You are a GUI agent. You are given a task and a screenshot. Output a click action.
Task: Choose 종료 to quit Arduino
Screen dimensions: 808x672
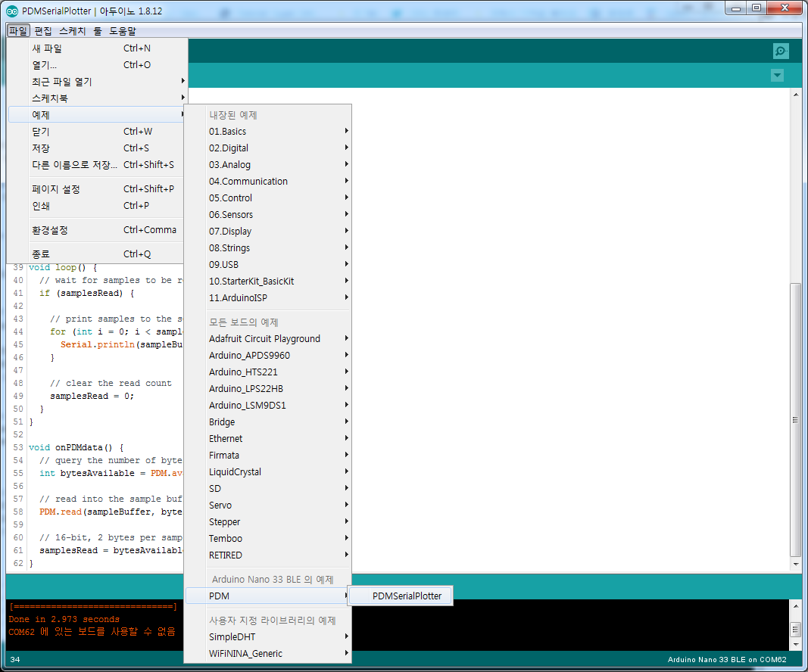coord(97,254)
